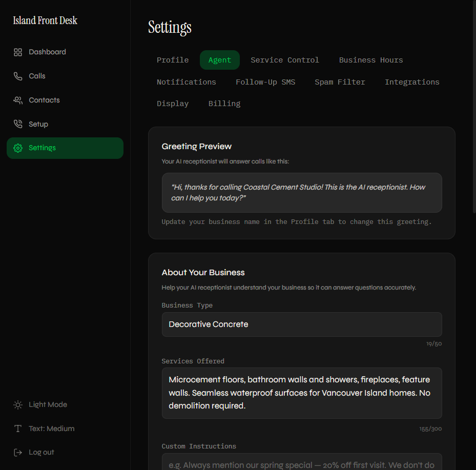Viewport: 476px width, 470px height.
Task: Click the Setup phone-wrench icon
Action: 17,124
